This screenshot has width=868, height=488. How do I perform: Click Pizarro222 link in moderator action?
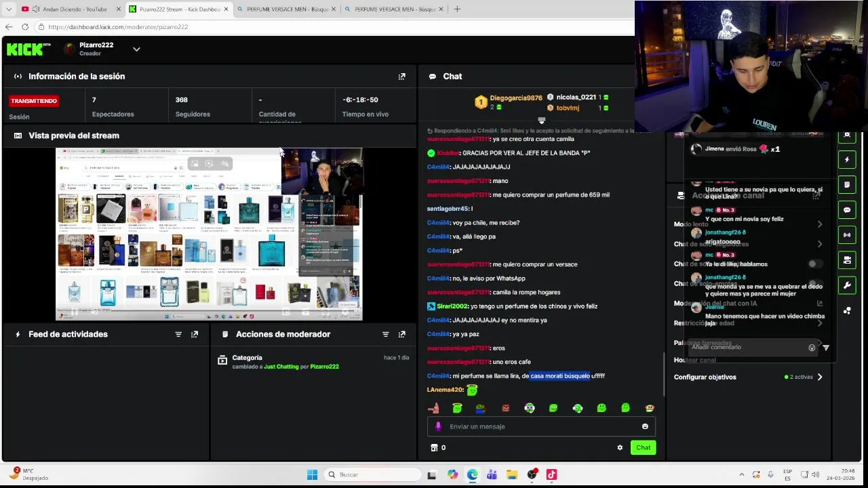tap(324, 367)
